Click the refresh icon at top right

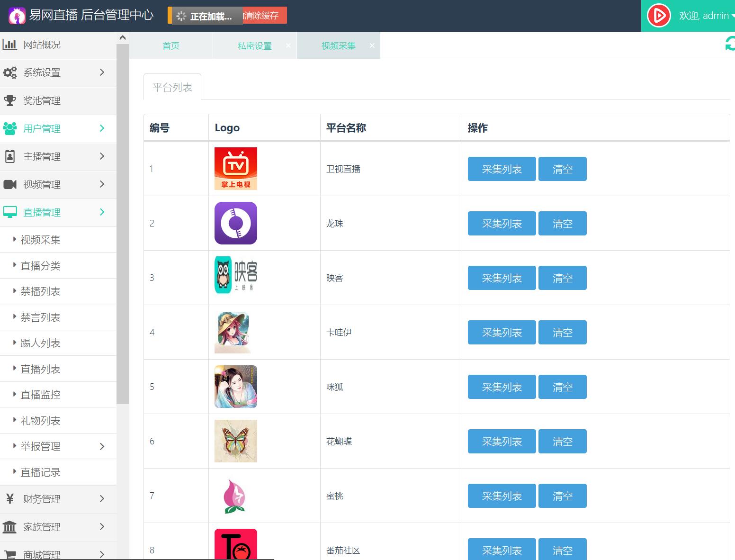pyautogui.click(x=730, y=44)
